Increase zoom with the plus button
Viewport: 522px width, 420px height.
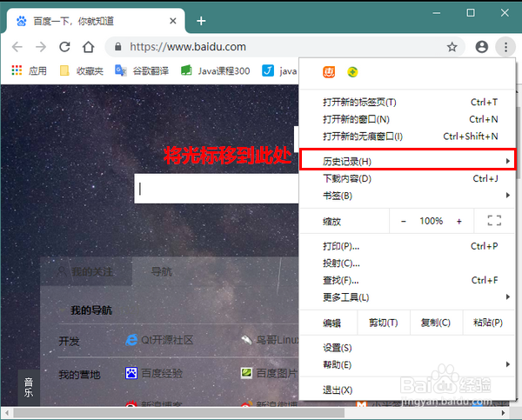click(x=459, y=221)
